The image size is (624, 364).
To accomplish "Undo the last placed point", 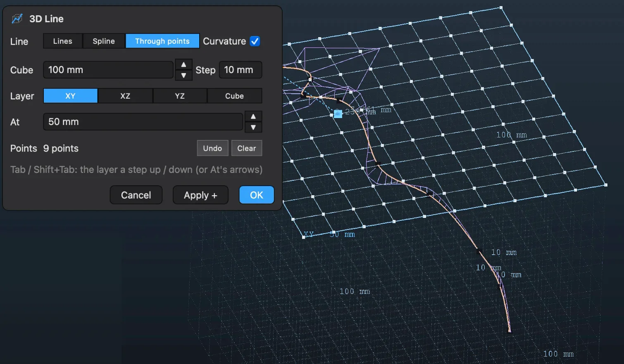I will coord(212,148).
